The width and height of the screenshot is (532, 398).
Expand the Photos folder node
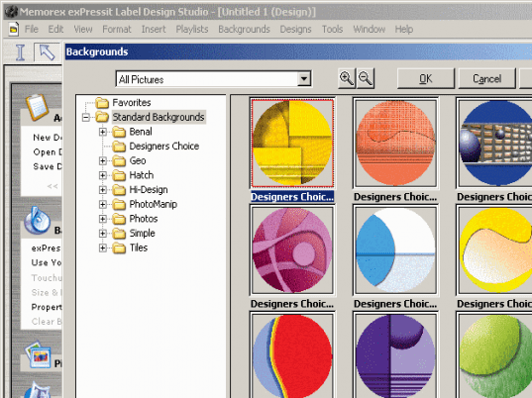pos(103,219)
